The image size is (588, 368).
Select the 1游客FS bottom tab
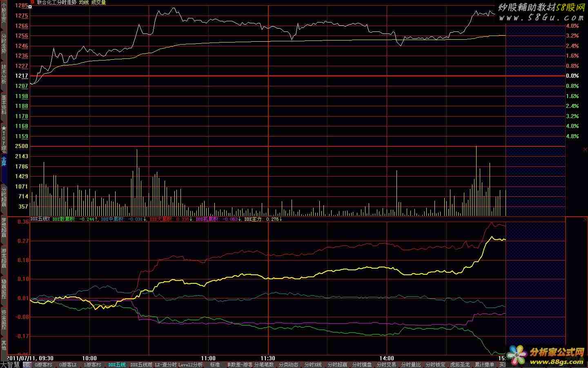(92, 365)
